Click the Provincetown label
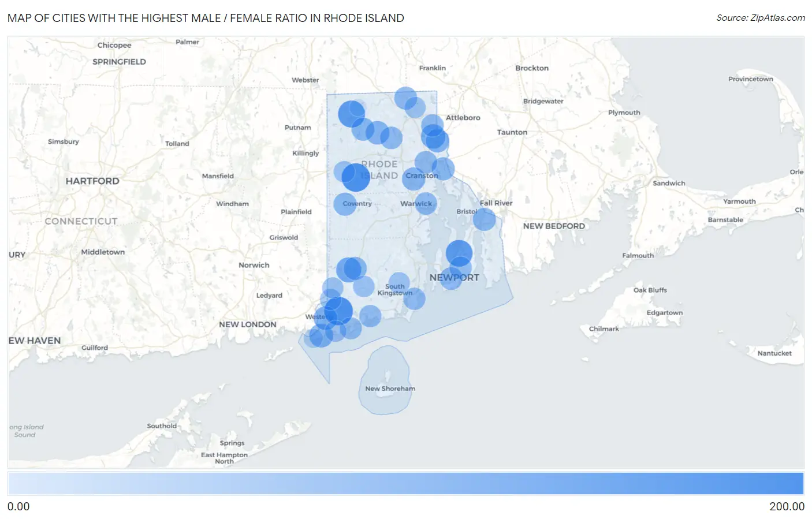The height and width of the screenshot is (519, 812). [751, 79]
